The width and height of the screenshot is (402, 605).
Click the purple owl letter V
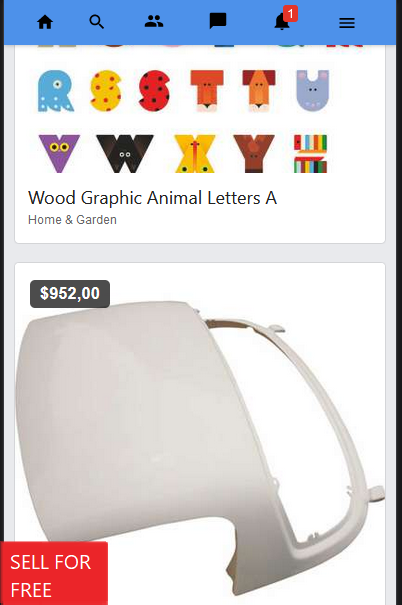[59, 153]
